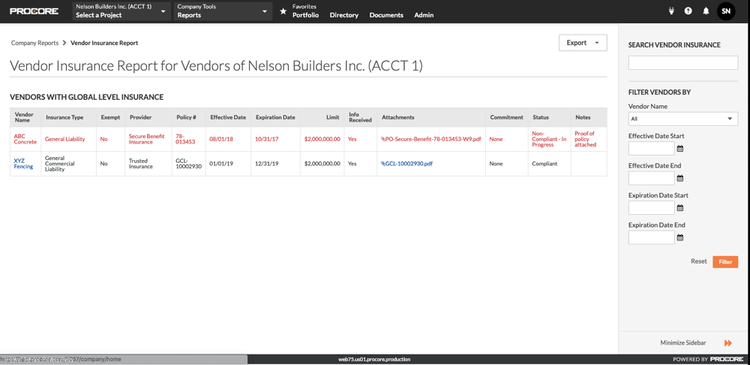Open the help question mark icon
The image size is (750, 365).
click(x=688, y=11)
